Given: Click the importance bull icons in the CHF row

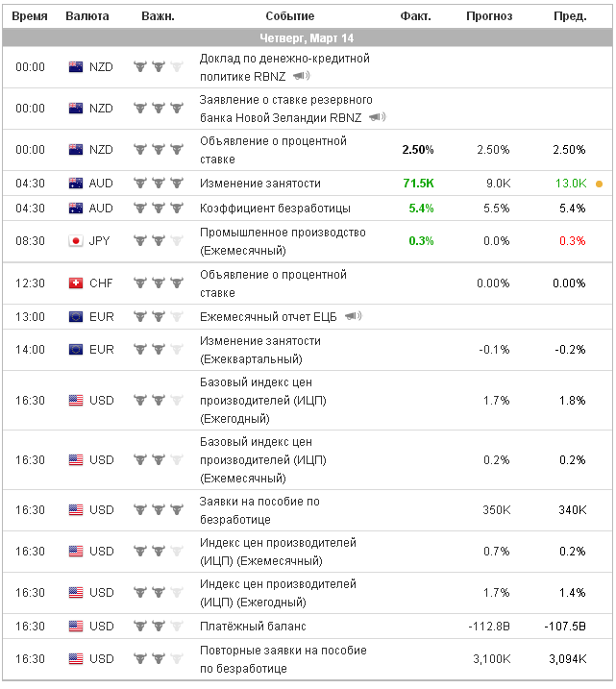Looking at the screenshot, I should (158, 283).
